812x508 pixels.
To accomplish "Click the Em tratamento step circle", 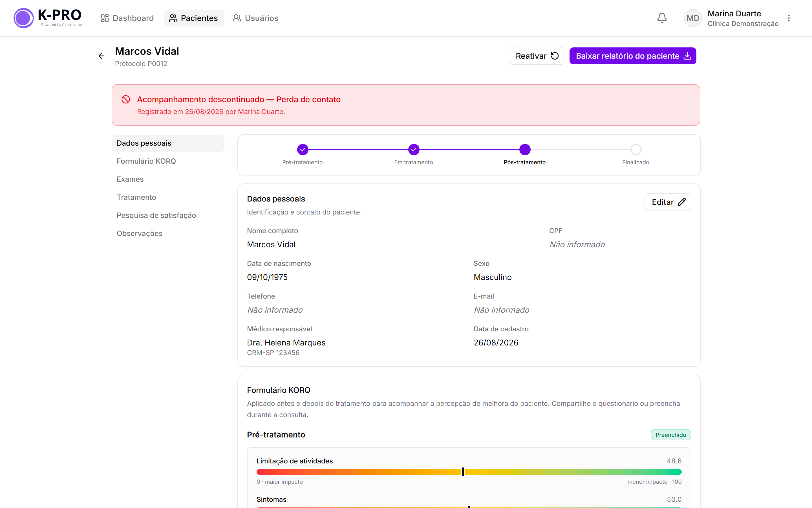I will 414,150.
